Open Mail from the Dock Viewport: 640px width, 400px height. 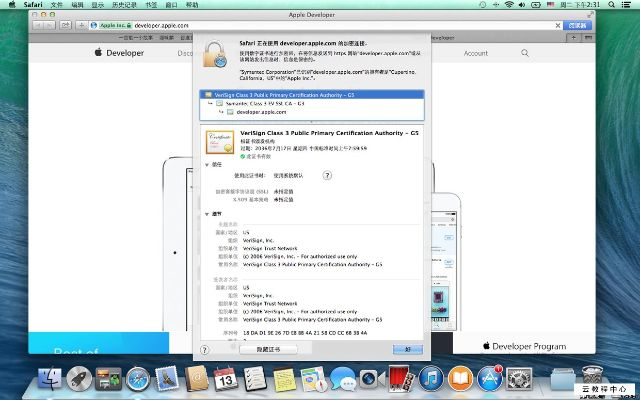(x=167, y=378)
